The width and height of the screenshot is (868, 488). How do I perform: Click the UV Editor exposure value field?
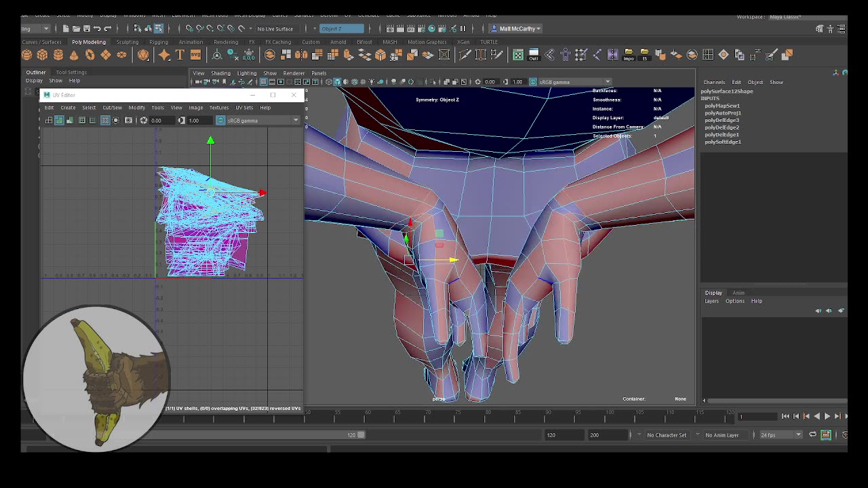click(x=161, y=121)
